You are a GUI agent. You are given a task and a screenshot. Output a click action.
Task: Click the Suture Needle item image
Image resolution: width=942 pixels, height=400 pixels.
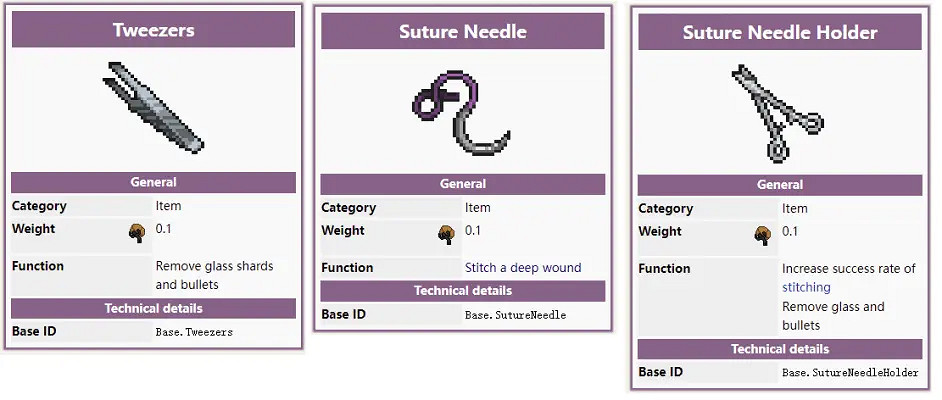point(461,111)
